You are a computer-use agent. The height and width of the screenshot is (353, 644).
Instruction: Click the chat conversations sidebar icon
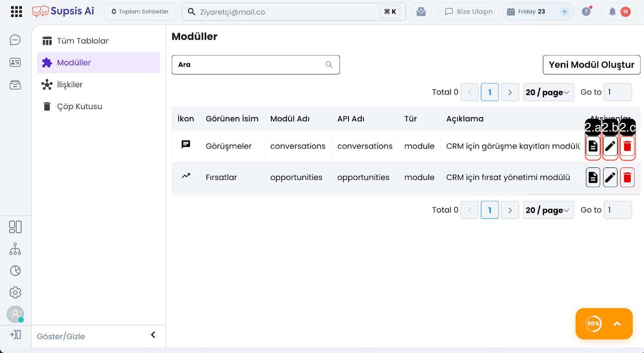(15, 40)
